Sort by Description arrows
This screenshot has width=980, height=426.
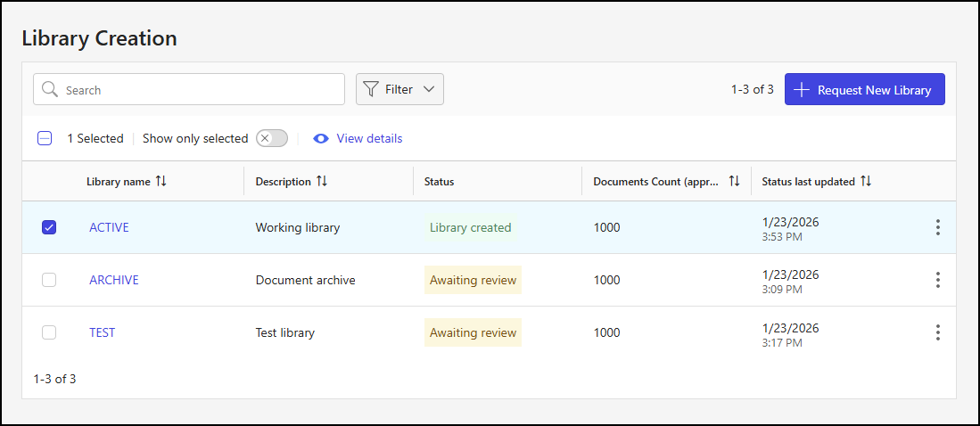tap(321, 181)
